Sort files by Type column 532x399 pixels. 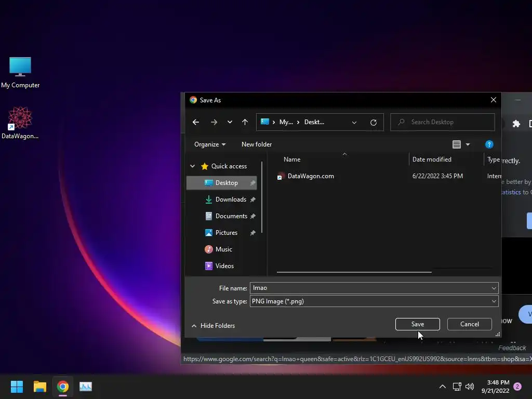tap(493, 159)
